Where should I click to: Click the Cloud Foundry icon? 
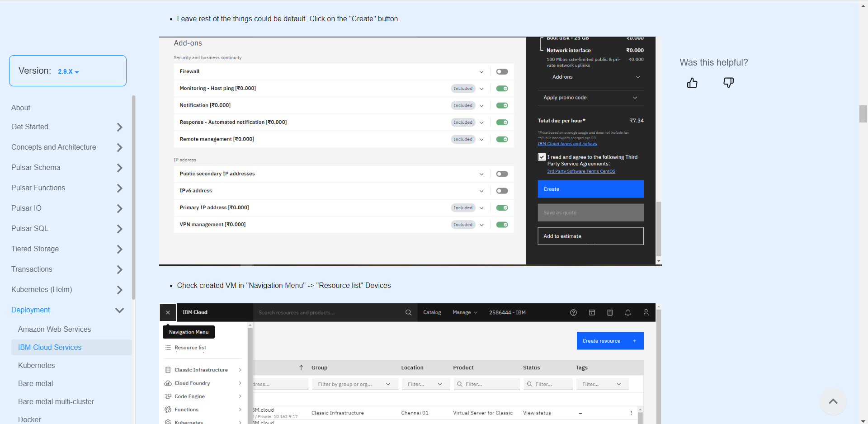168,383
